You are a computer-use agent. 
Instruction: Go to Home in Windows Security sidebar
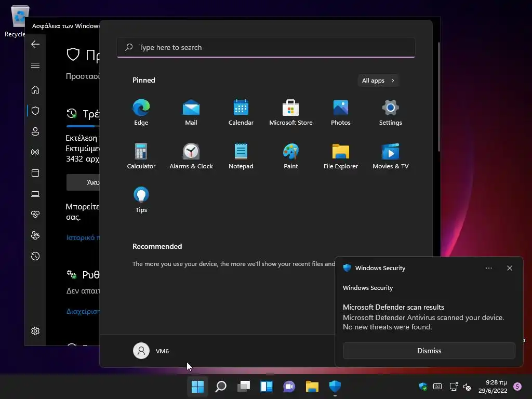coord(35,90)
